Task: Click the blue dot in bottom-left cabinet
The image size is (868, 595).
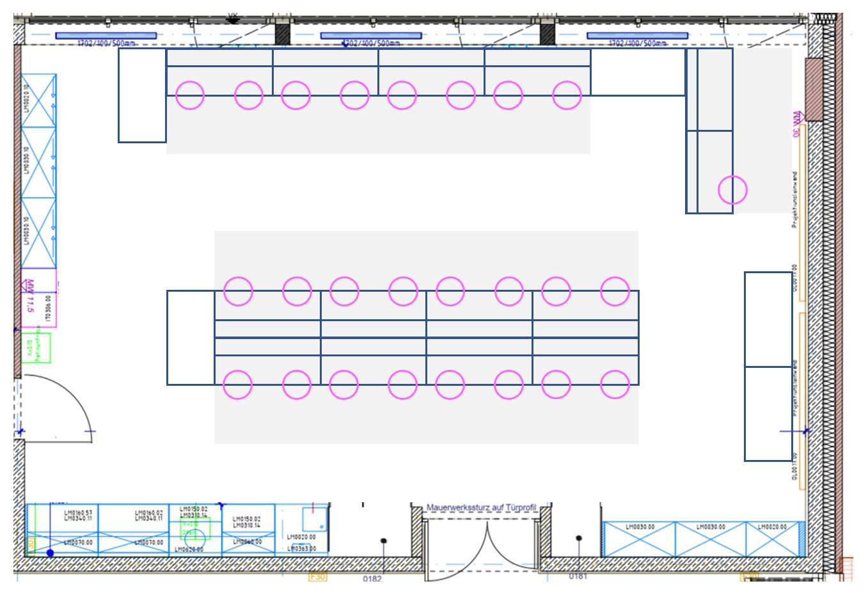Action: [x=50, y=553]
